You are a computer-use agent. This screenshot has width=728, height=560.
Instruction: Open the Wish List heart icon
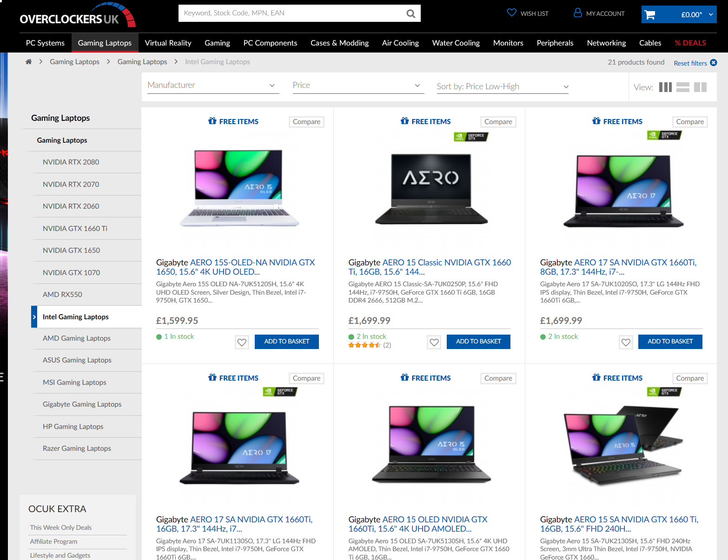click(x=511, y=13)
